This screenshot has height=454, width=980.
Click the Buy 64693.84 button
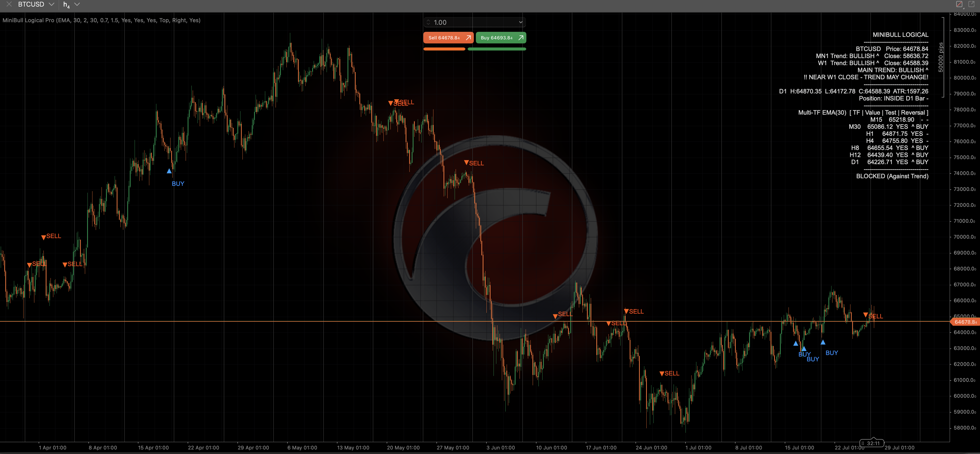point(501,38)
